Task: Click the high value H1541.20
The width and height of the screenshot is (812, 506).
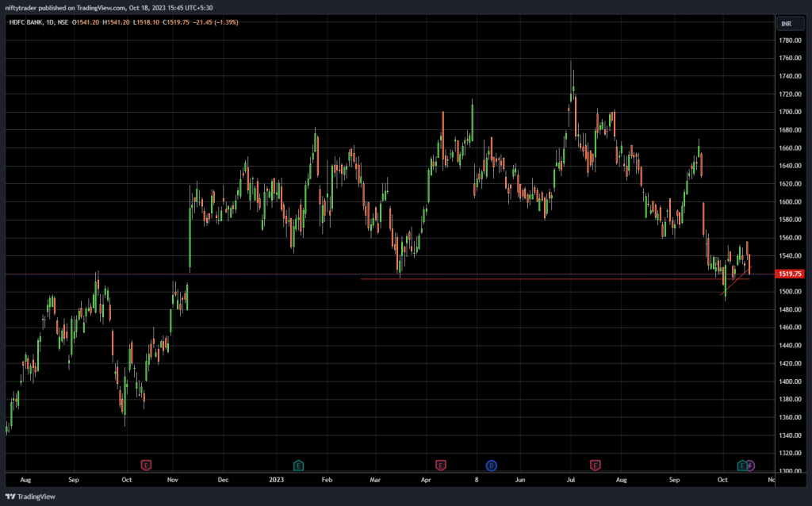Action: (116, 22)
